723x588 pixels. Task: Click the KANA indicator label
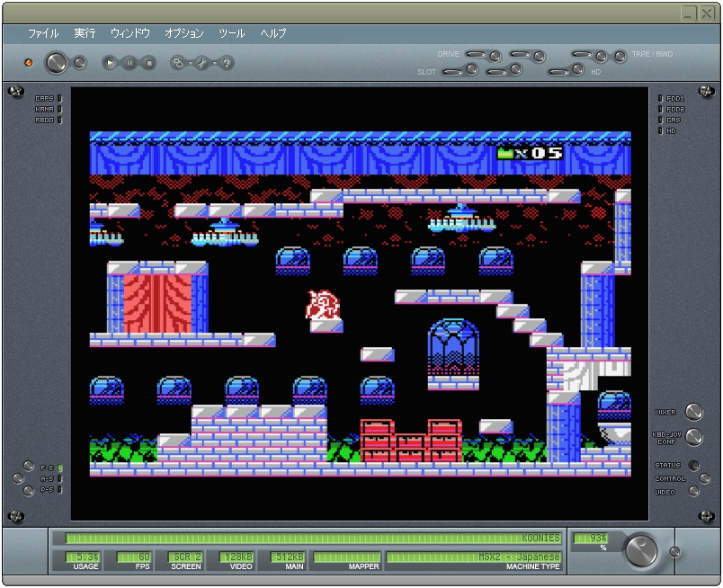[x=45, y=110]
